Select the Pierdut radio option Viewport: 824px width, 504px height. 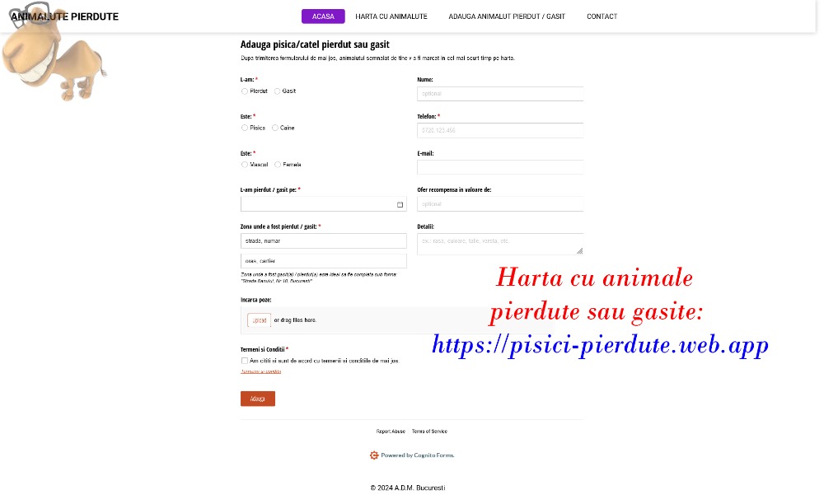[x=245, y=91]
